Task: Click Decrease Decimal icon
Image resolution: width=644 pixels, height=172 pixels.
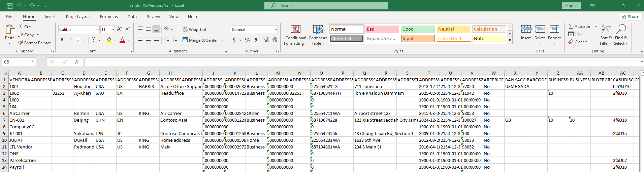Action: (275, 40)
